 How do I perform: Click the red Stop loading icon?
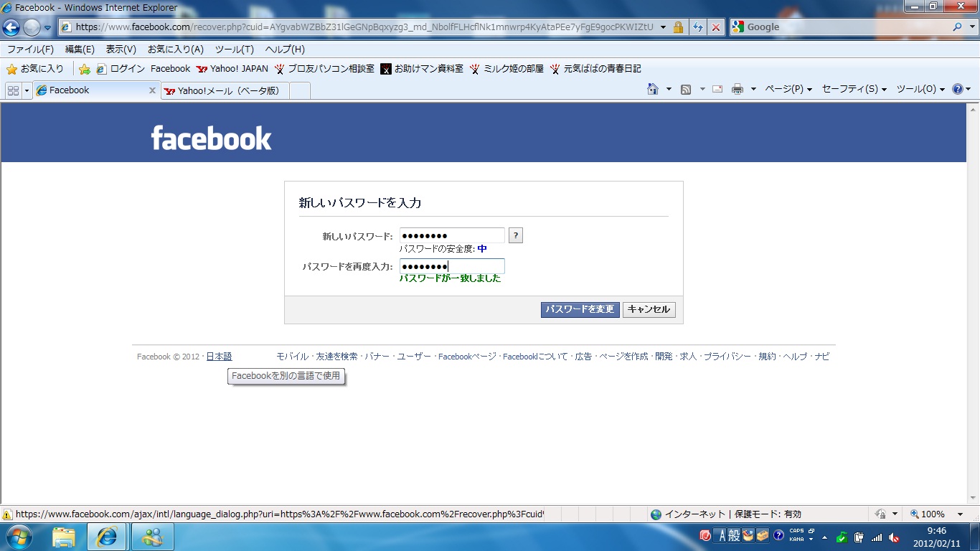716,27
